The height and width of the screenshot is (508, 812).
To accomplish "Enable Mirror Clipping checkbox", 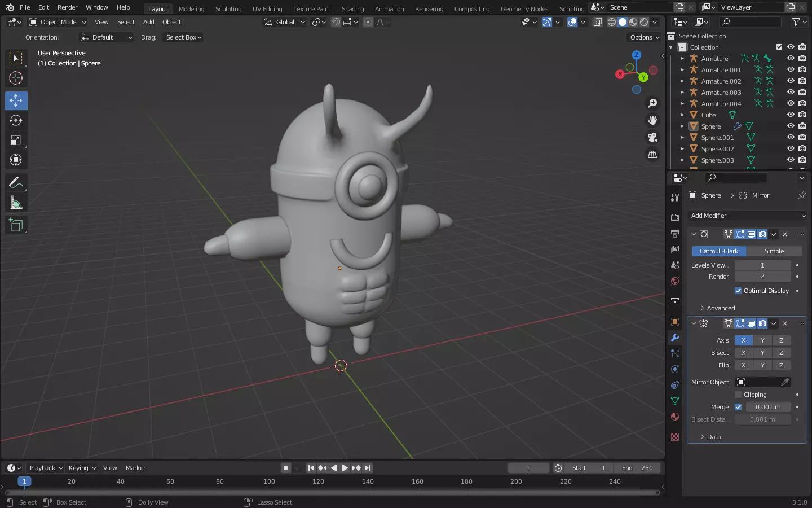I will click(x=738, y=395).
